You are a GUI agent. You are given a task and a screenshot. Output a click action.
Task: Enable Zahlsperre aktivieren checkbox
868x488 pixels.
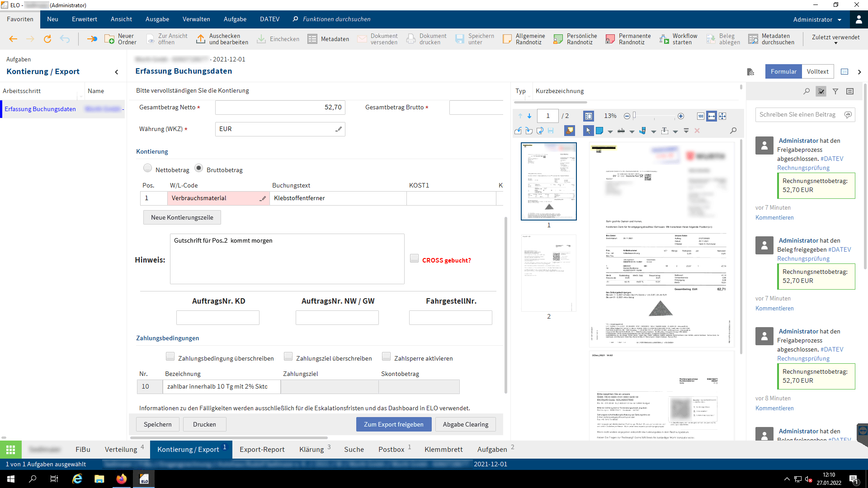tap(386, 357)
